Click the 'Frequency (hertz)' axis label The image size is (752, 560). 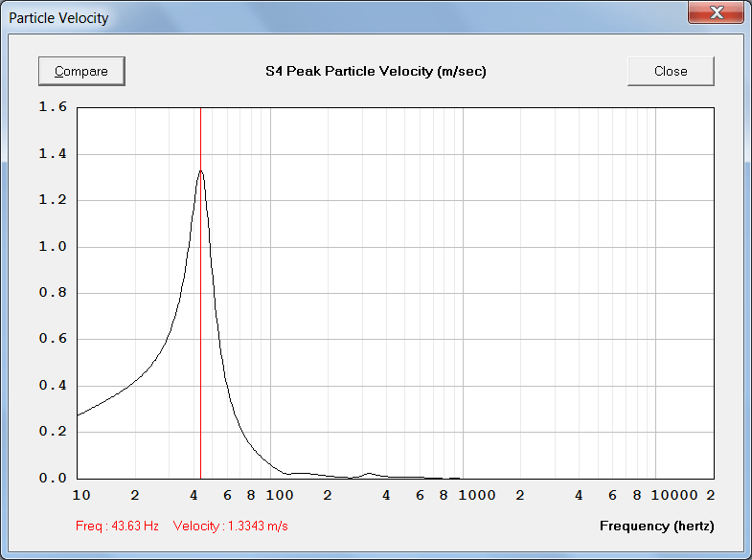coord(656,526)
